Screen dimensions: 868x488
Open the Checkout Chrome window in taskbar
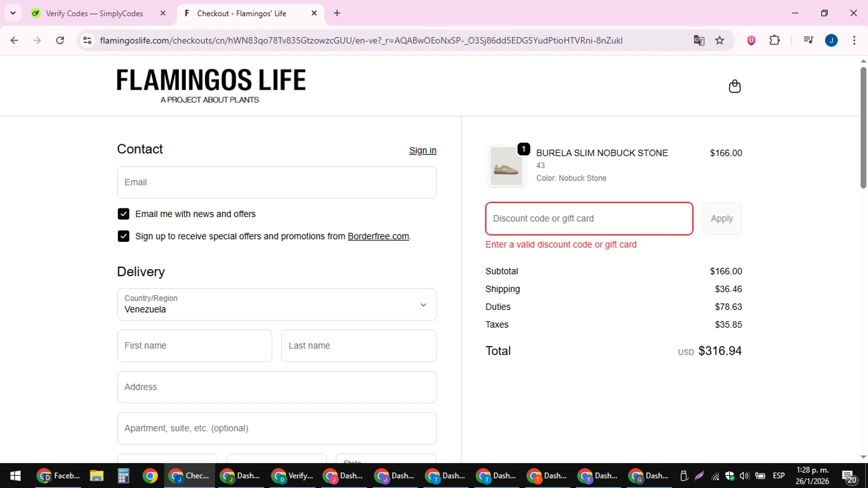pos(189,476)
